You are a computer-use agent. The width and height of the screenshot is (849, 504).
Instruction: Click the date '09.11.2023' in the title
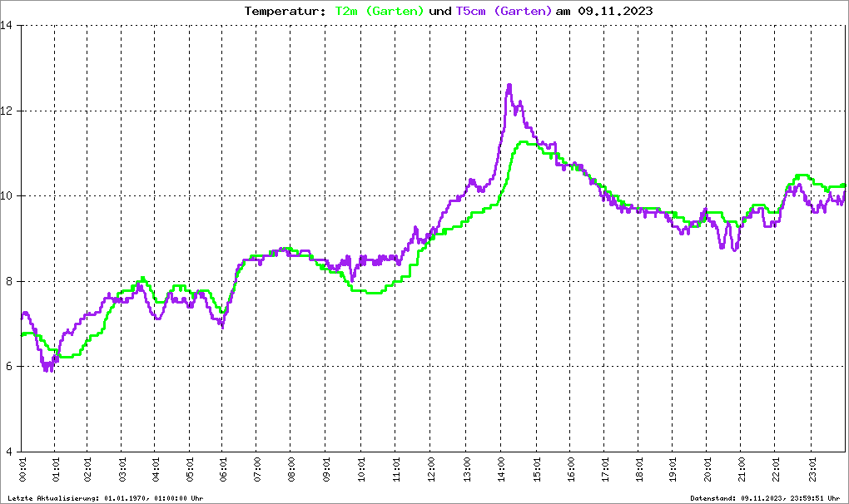615,11
